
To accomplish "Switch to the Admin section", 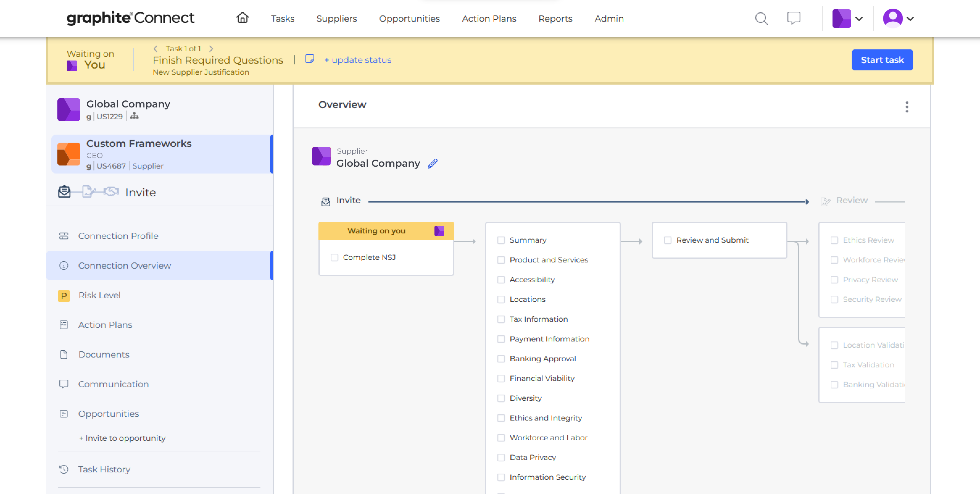I will coord(609,18).
